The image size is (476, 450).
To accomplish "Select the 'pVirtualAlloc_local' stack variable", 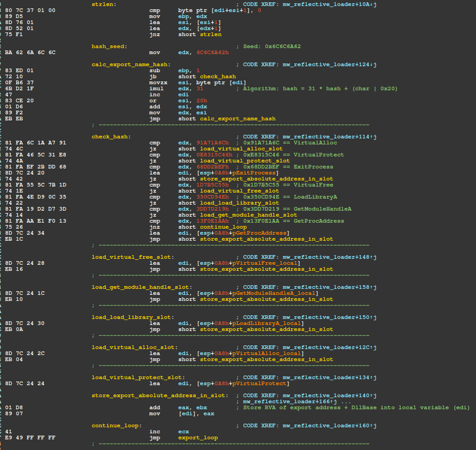I will [x=267, y=353].
